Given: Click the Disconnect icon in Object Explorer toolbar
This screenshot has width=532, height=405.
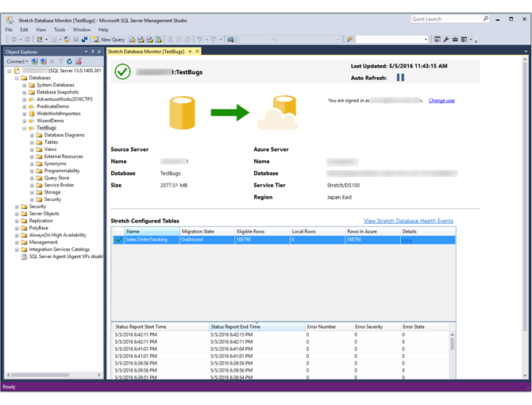Looking at the screenshot, I should pyautogui.click(x=44, y=61).
